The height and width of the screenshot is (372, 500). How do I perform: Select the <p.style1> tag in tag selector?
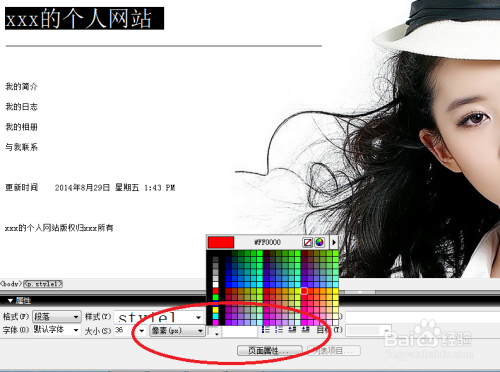coord(43,284)
